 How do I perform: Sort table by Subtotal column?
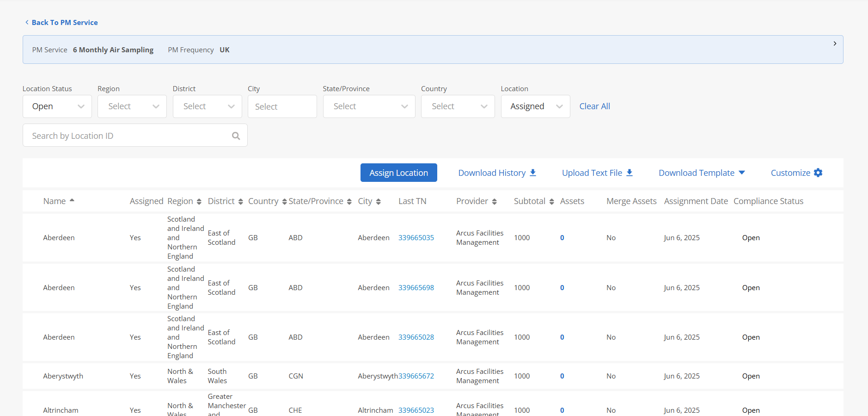click(551, 201)
